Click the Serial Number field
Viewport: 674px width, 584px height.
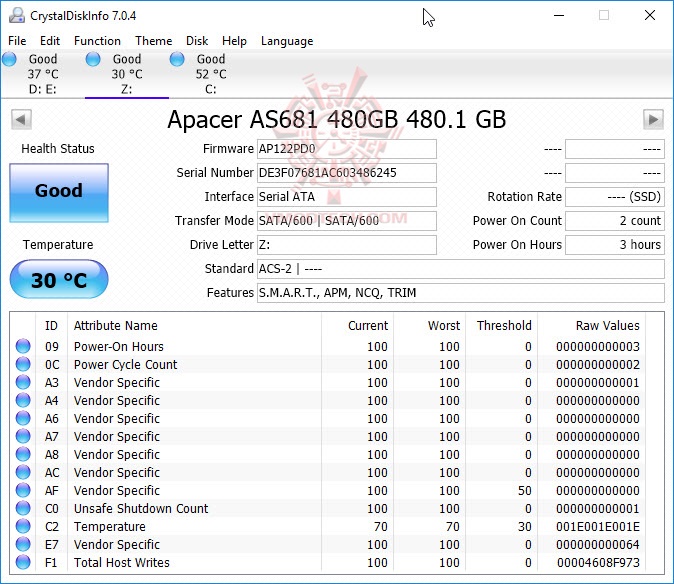coord(347,173)
